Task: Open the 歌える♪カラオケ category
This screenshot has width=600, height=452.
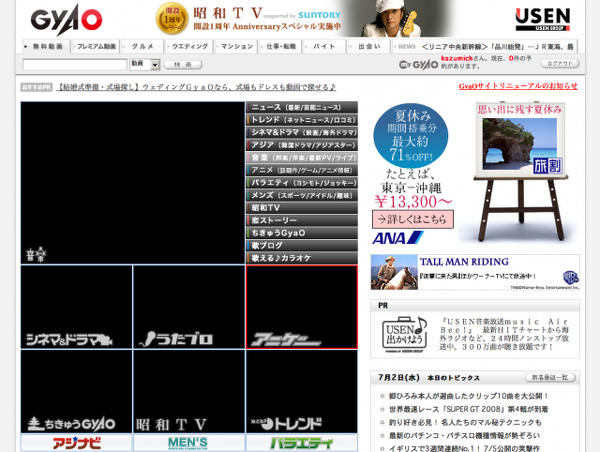Action: [x=302, y=258]
